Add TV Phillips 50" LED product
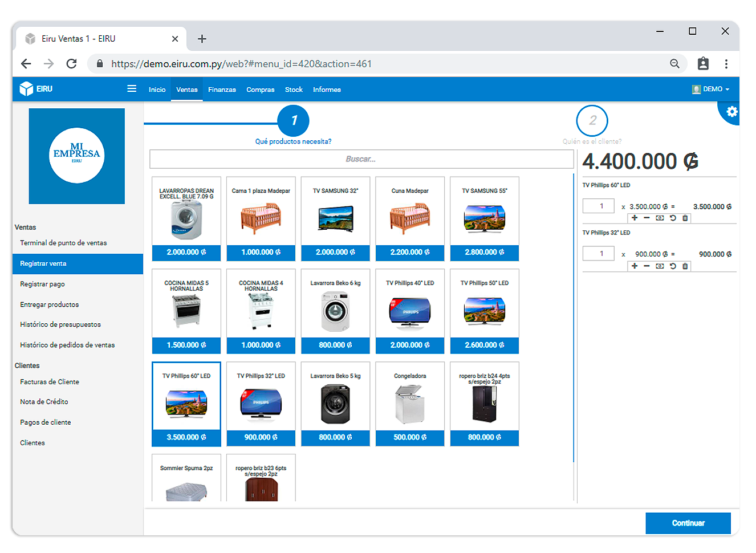 [x=485, y=311]
